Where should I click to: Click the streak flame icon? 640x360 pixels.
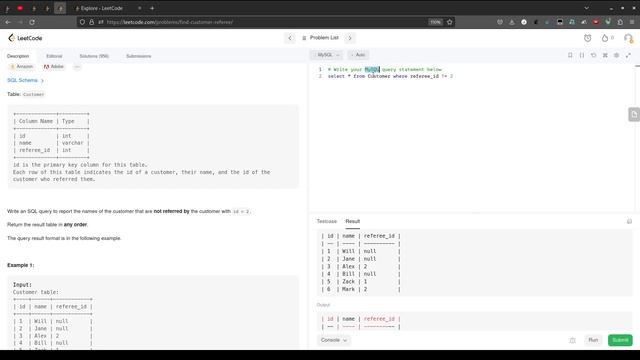coord(604,38)
